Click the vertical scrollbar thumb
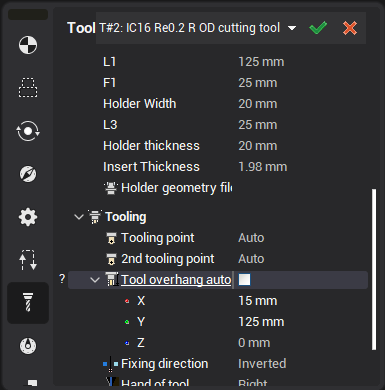The height and width of the screenshot is (390, 385). (374, 269)
